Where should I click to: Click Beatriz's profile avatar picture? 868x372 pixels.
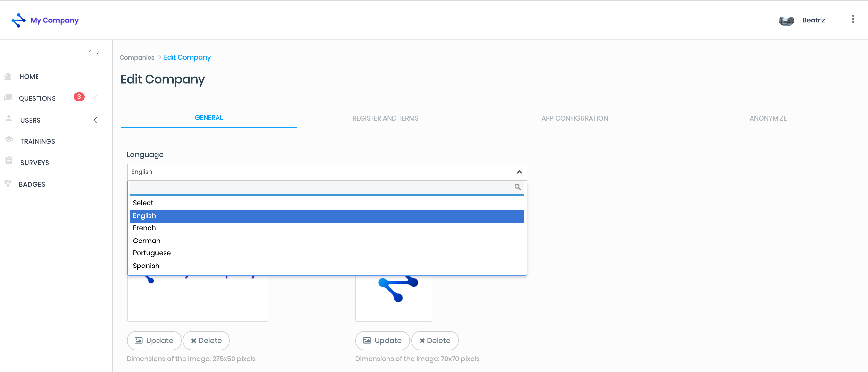(786, 21)
